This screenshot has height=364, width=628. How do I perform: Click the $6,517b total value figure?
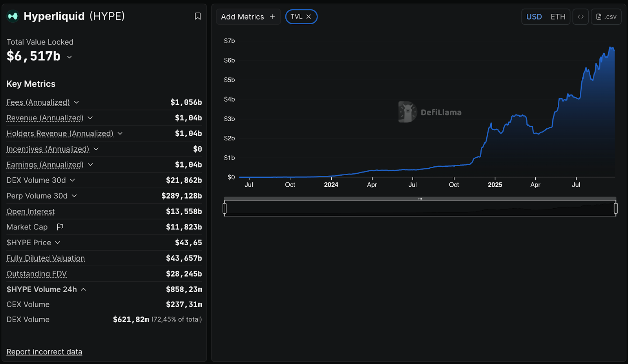(x=34, y=56)
